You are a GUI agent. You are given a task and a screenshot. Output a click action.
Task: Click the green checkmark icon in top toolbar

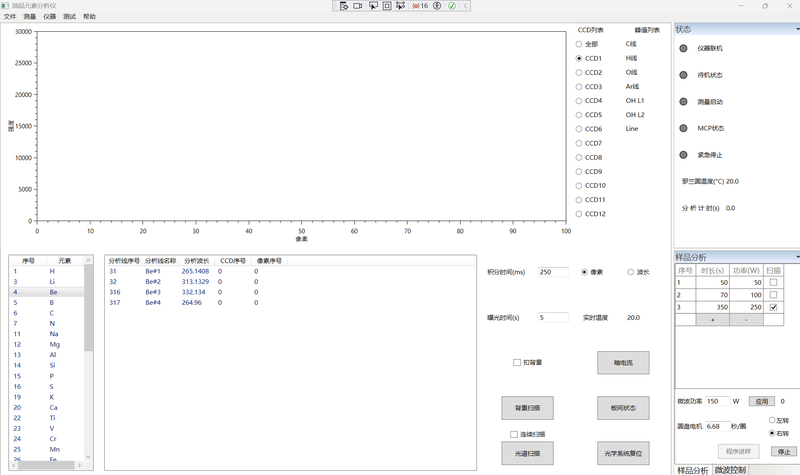pyautogui.click(x=451, y=6)
